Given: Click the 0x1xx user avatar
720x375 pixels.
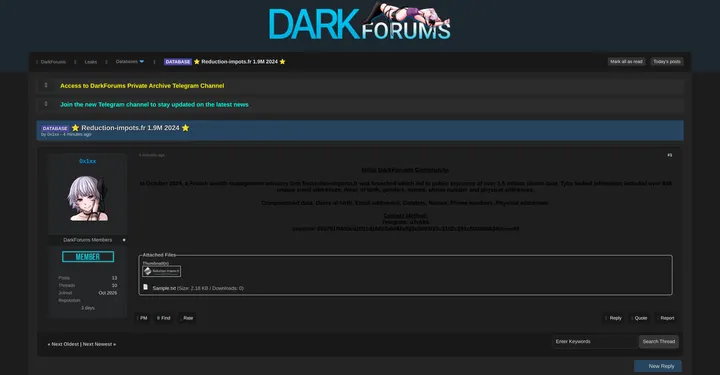Looking at the screenshot, I should 87,198.
